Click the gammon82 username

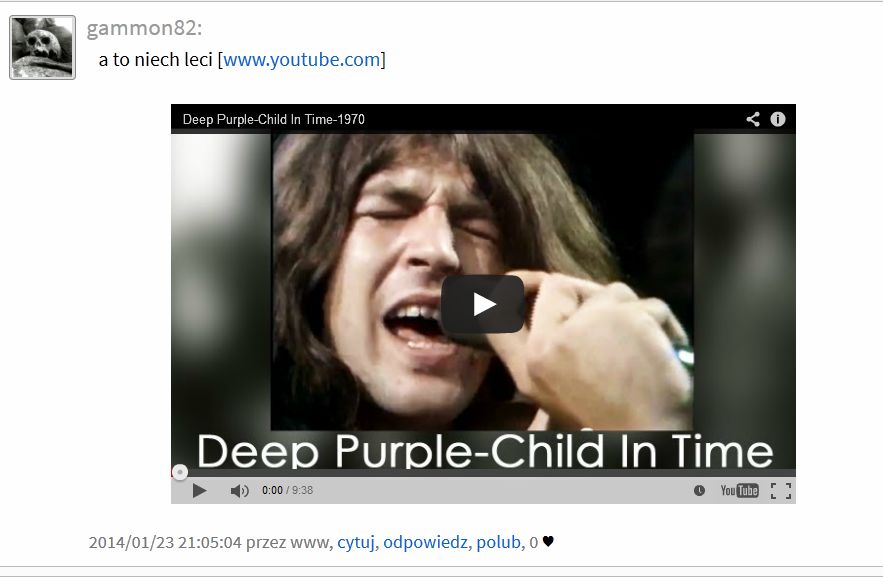click(144, 28)
